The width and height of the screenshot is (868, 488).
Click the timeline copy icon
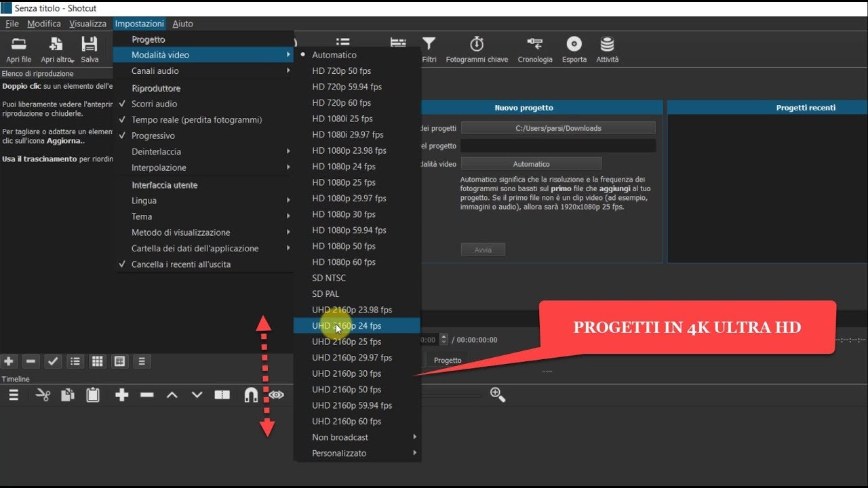(68, 394)
